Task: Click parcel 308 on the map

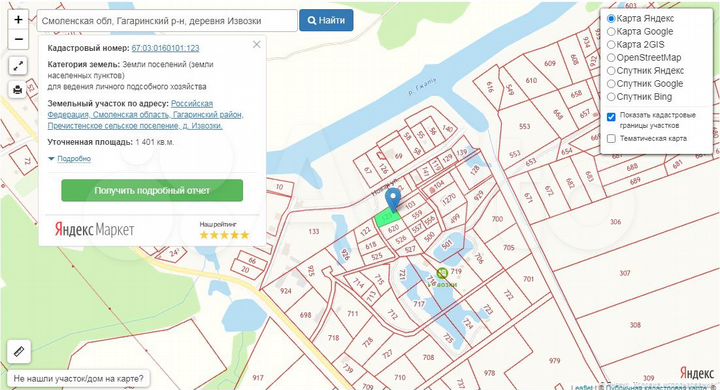Action: (x=635, y=325)
